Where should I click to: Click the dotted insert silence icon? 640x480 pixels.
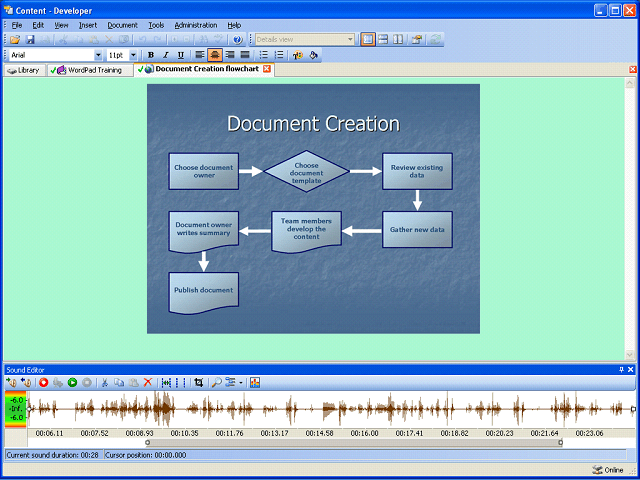click(x=180, y=382)
